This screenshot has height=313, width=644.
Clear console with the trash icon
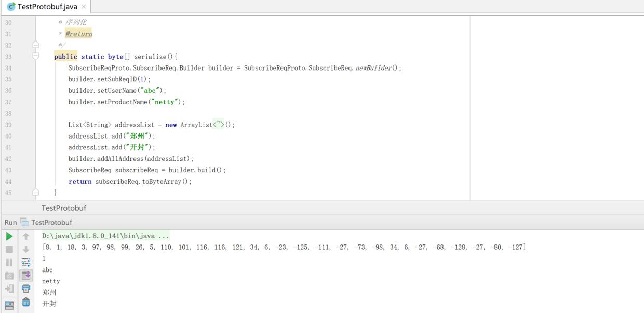[x=26, y=302]
